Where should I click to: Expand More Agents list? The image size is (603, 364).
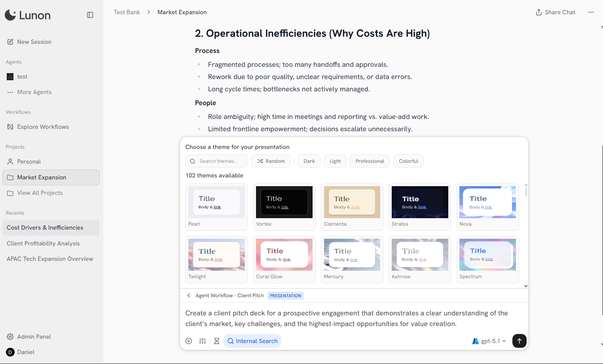tap(34, 92)
